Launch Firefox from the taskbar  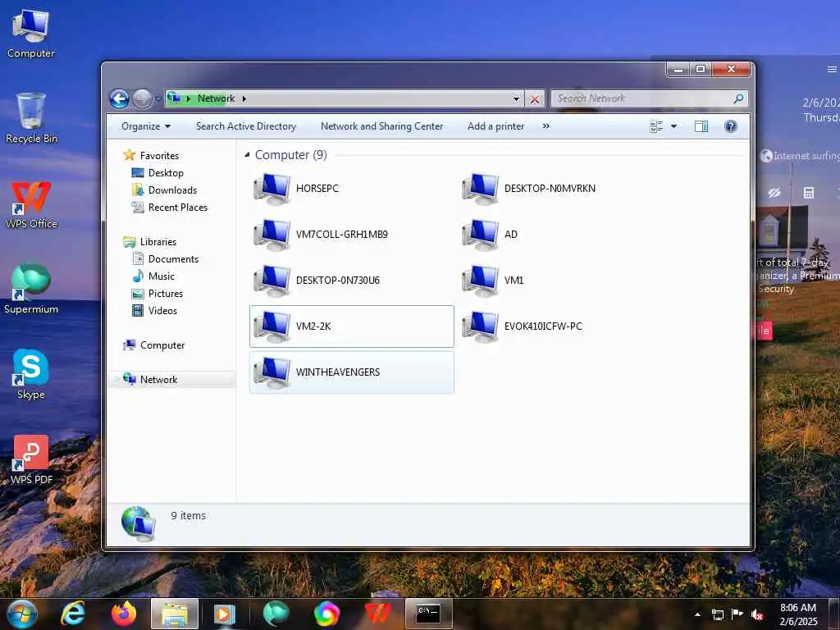point(124,614)
